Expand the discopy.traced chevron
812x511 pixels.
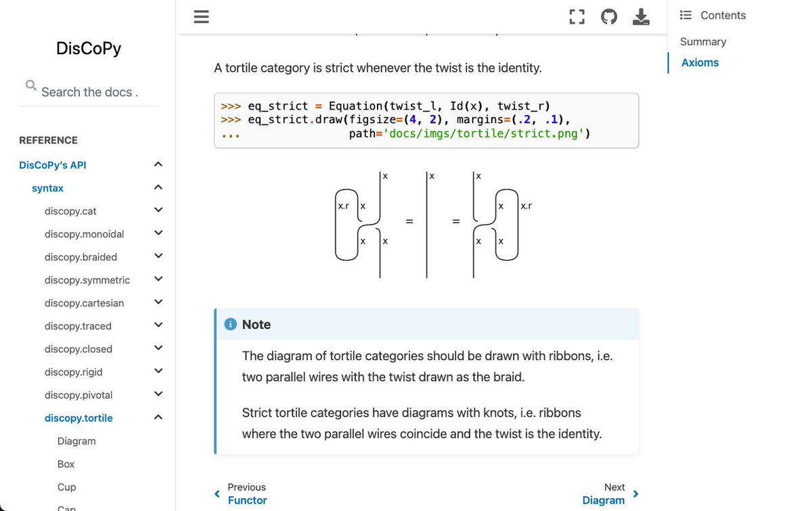[158, 326]
